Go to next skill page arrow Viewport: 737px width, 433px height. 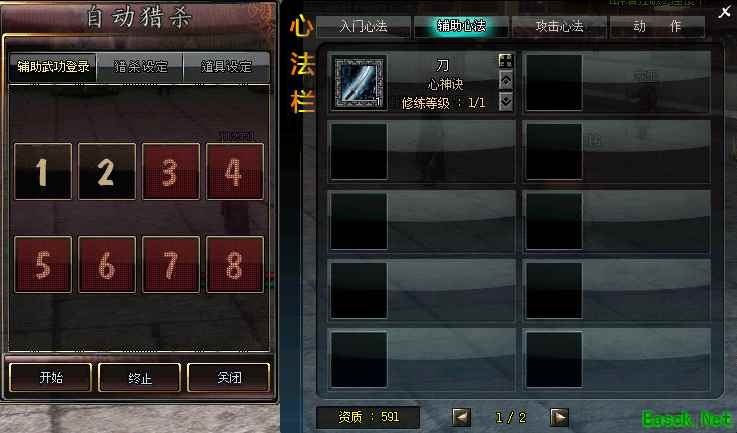click(559, 417)
